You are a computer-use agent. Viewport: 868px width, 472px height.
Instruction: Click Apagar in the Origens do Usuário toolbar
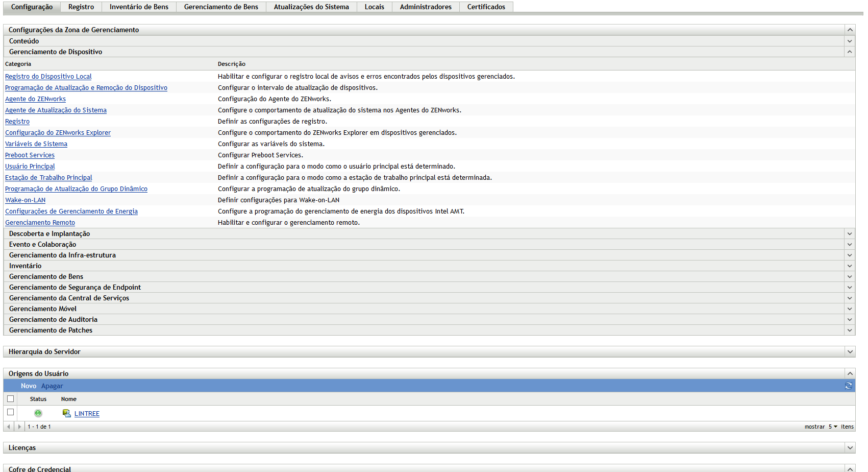52,386
